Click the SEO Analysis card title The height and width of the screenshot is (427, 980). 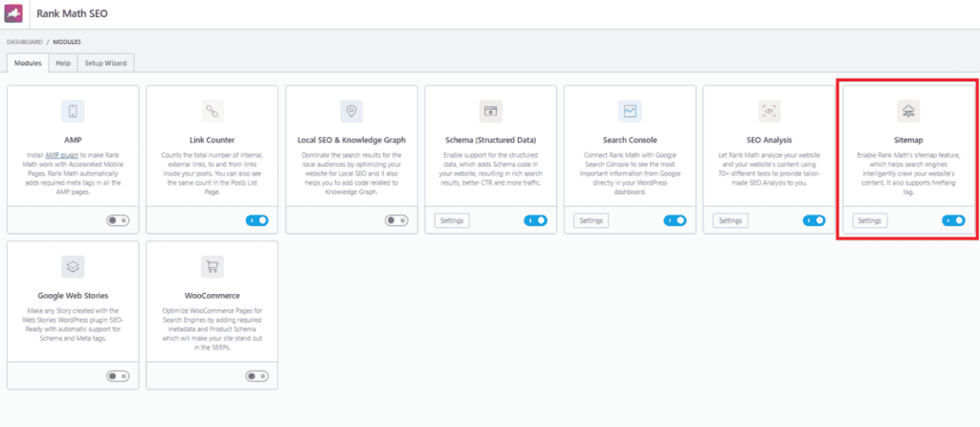click(769, 140)
